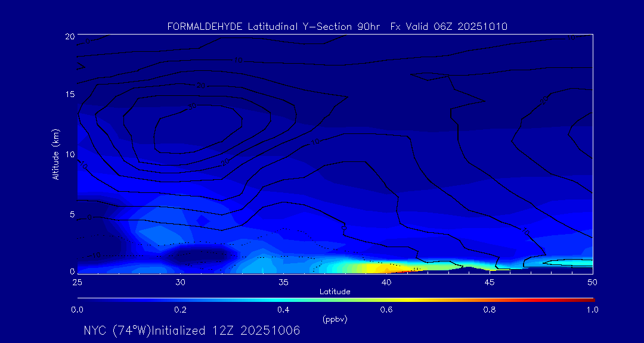Click the colorbar value 0.8
Viewport: 644px width, 343px height.
490,310
